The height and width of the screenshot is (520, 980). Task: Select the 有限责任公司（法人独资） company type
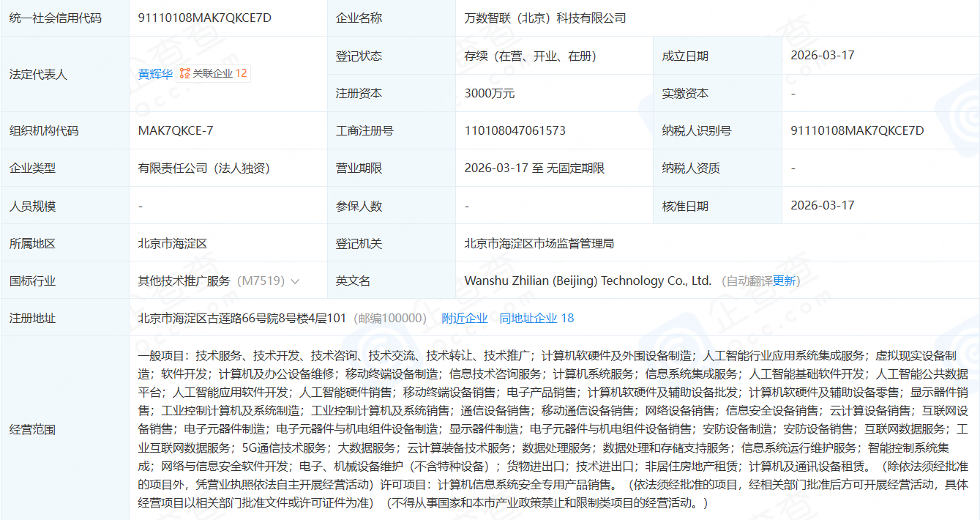point(204,168)
